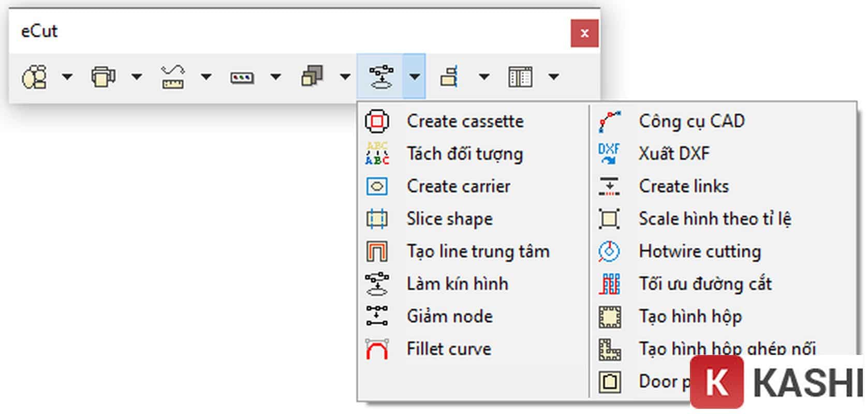The height and width of the screenshot is (414, 868).
Task: Click the Xuất DXF icon
Action: click(x=609, y=154)
